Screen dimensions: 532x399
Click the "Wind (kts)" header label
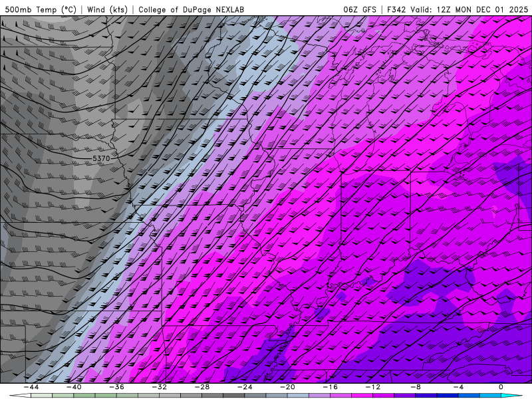107,9
